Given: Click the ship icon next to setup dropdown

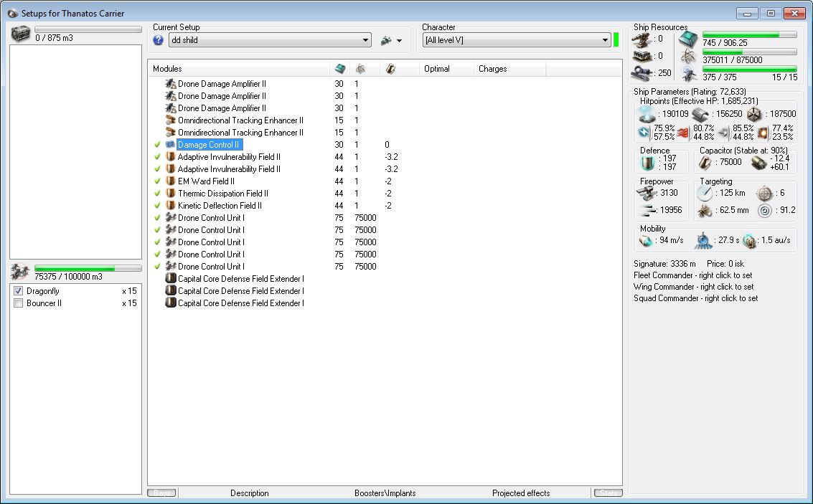Looking at the screenshot, I should pos(386,40).
